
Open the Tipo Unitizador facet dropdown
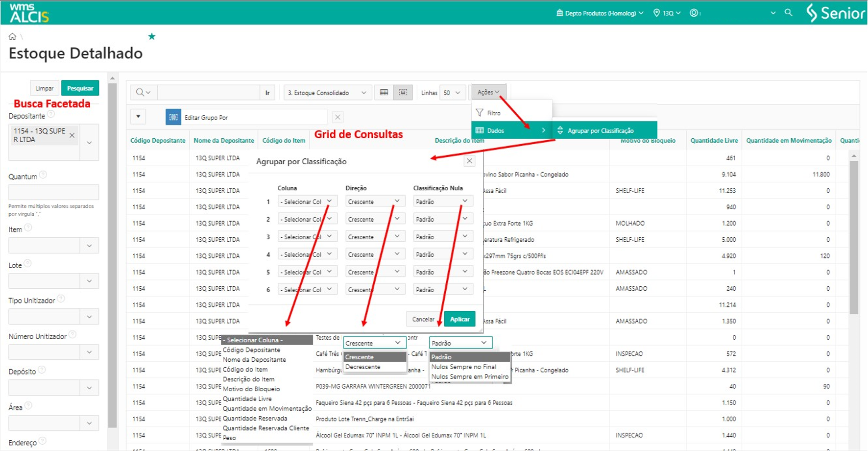coord(89,317)
